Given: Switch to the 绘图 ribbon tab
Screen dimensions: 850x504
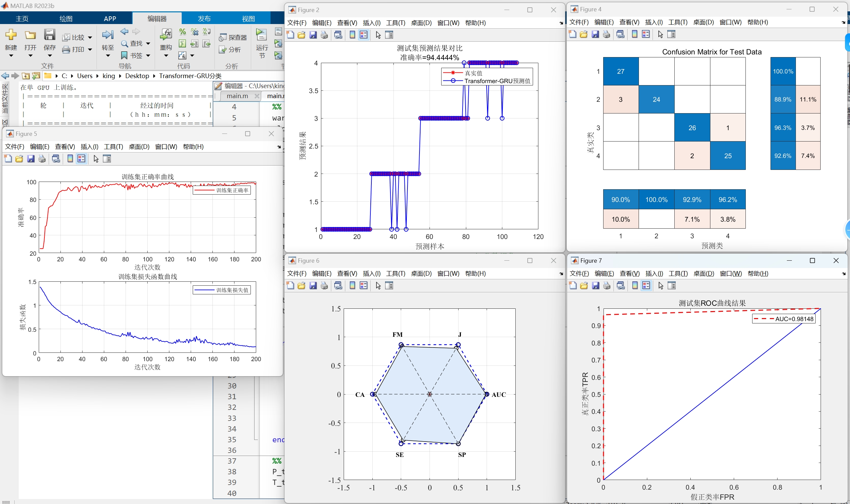Looking at the screenshot, I should tap(66, 19).
